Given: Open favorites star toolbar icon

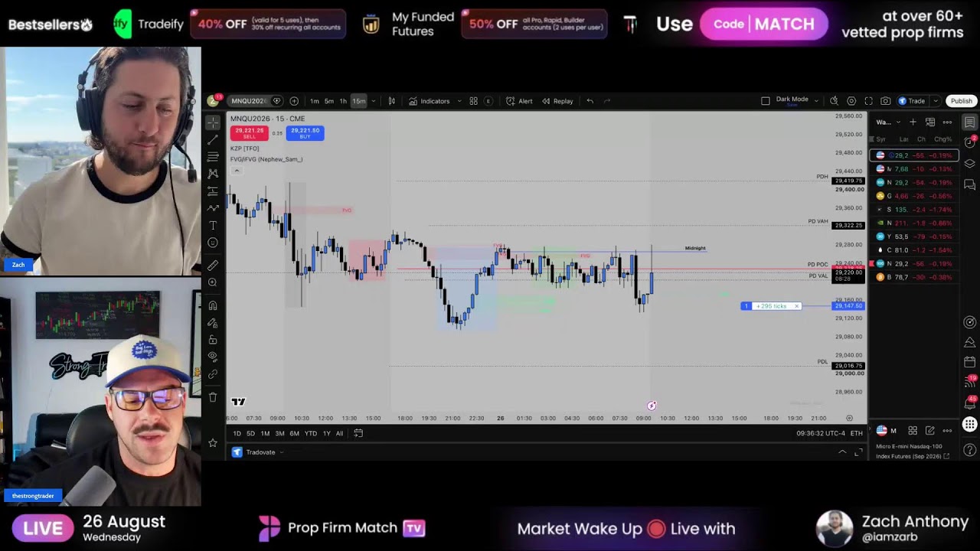Looking at the screenshot, I should pos(213,443).
